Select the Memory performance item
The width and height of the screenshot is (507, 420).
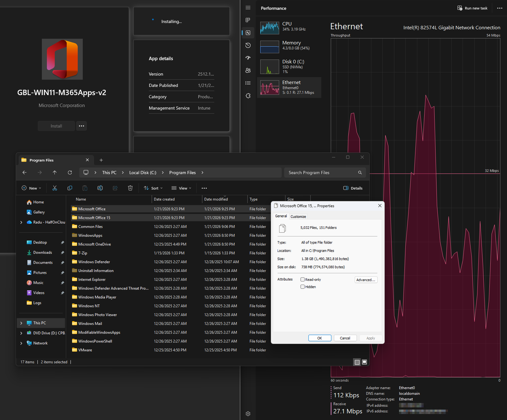(x=289, y=46)
